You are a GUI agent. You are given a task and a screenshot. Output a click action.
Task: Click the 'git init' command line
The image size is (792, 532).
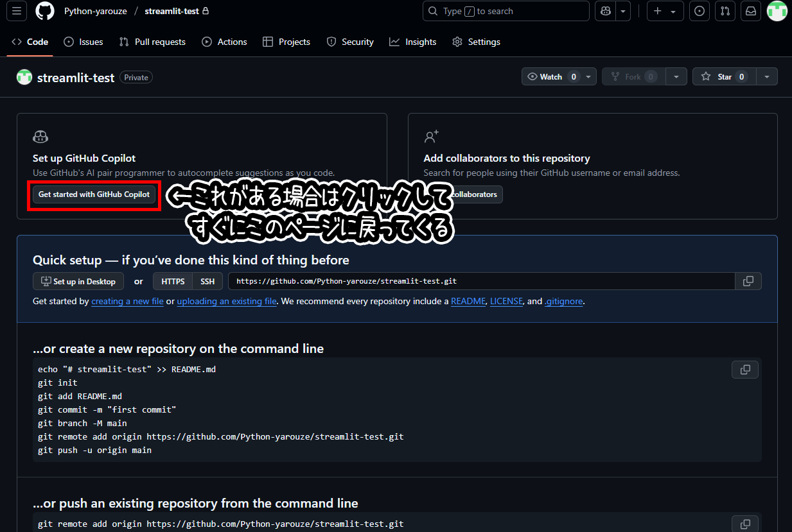57,382
